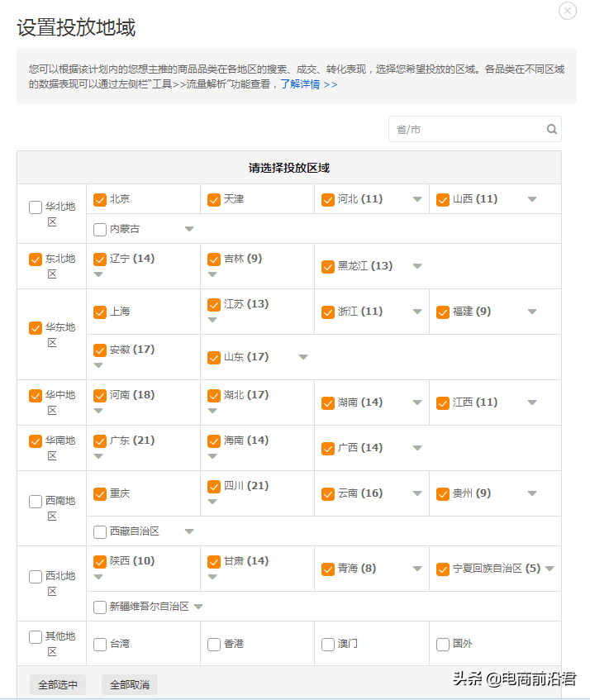Click the 全部取消 button
The width and height of the screenshot is (590, 700).
pyautogui.click(x=130, y=684)
